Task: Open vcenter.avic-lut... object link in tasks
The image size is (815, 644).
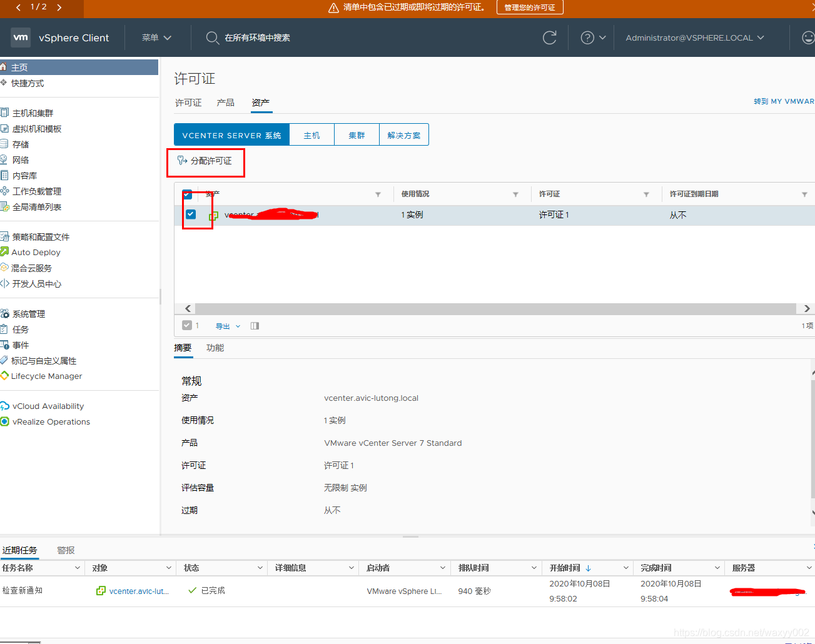Action: [x=139, y=591]
